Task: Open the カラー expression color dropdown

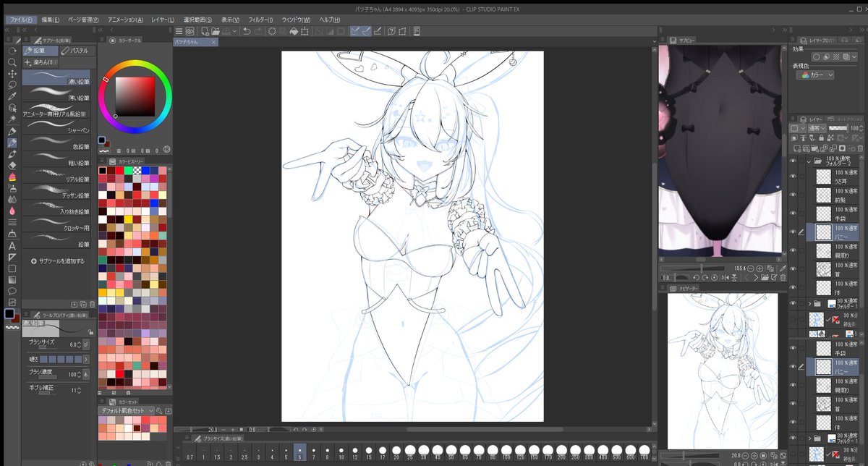Action: tap(815, 75)
